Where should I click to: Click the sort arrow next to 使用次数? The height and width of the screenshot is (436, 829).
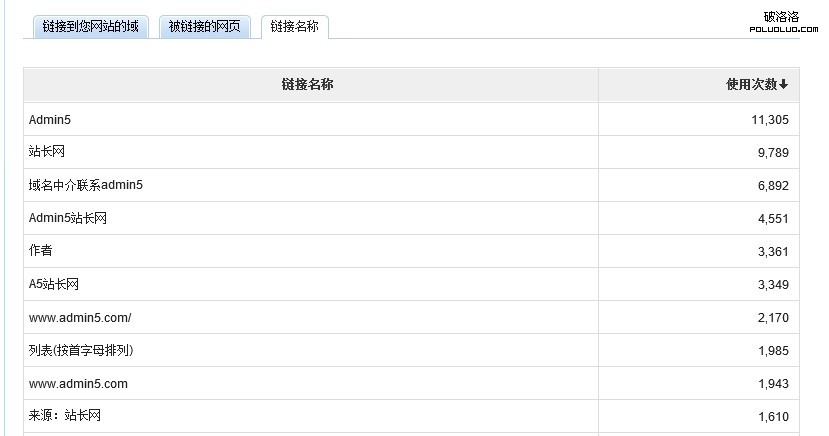pyautogui.click(x=784, y=85)
